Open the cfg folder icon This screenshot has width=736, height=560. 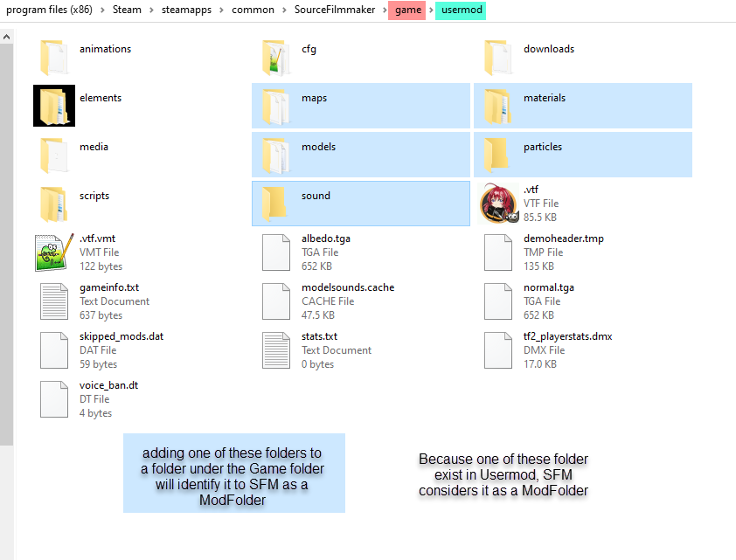pyautogui.click(x=276, y=57)
